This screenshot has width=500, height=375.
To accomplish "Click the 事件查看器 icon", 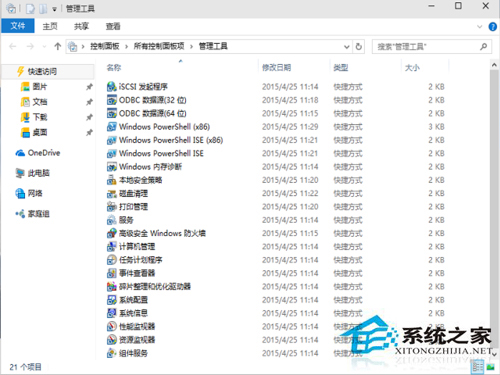I will pos(111,273).
